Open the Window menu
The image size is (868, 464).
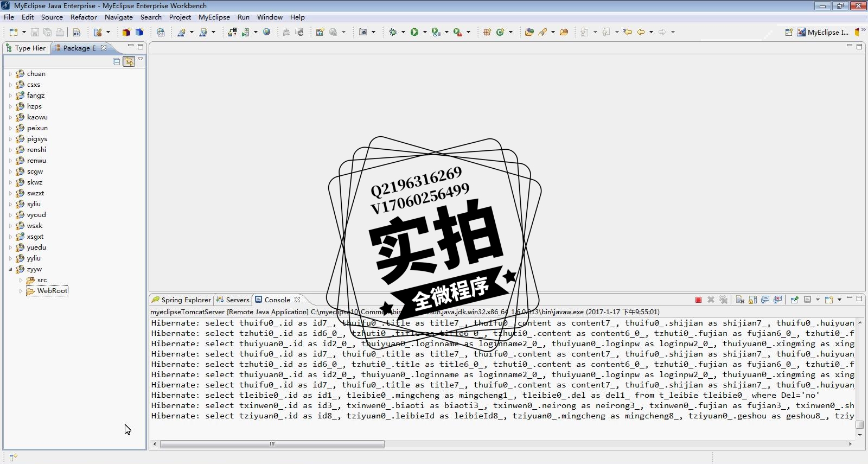click(x=270, y=17)
